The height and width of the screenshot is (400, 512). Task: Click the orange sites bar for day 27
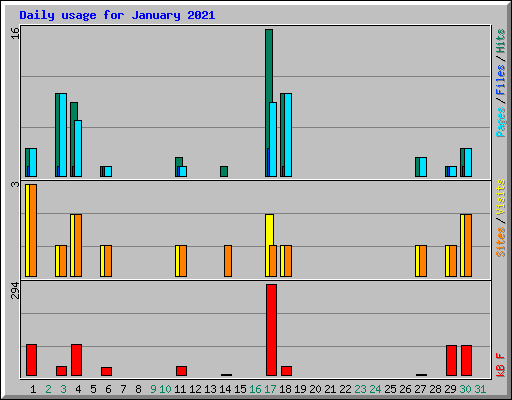pos(423,261)
